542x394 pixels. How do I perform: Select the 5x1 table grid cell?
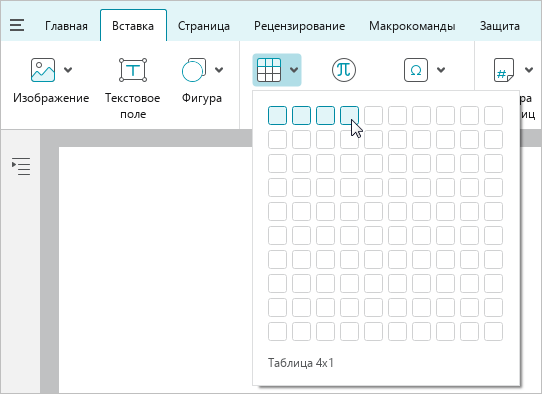tap(373, 115)
